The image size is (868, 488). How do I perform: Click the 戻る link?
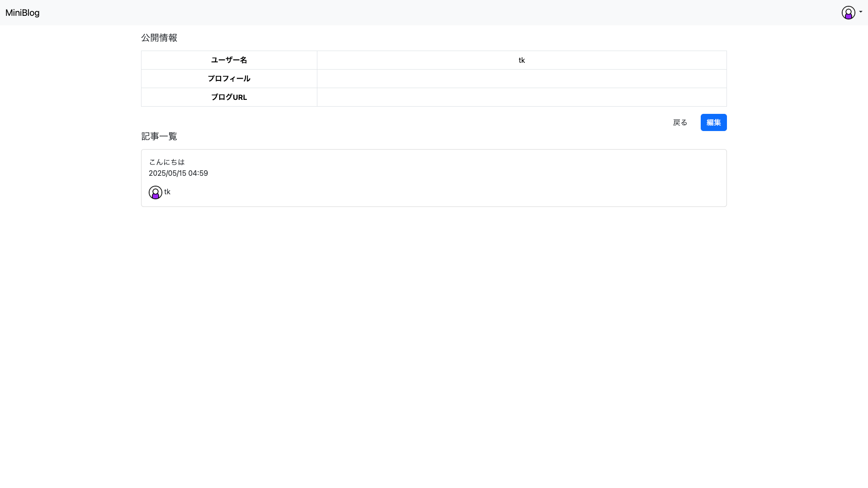[x=680, y=122]
